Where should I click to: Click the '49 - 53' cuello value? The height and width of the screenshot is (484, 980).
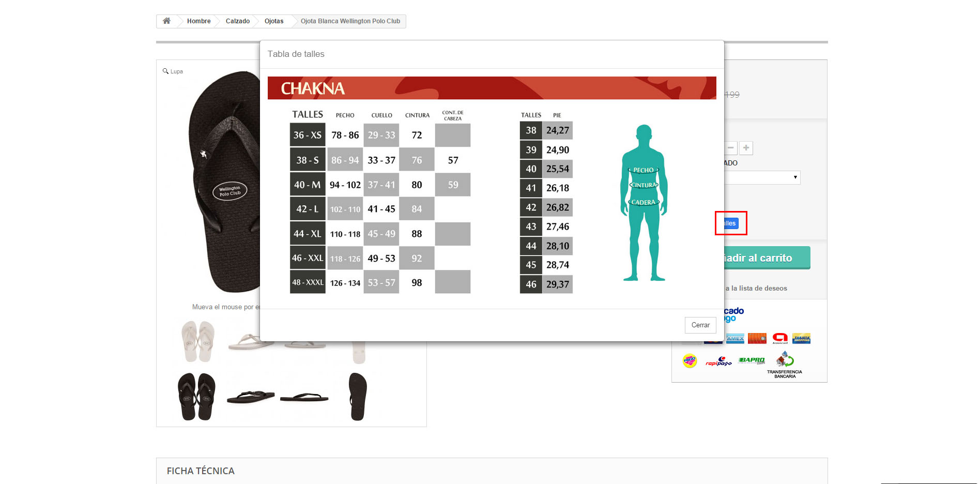[x=381, y=258]
